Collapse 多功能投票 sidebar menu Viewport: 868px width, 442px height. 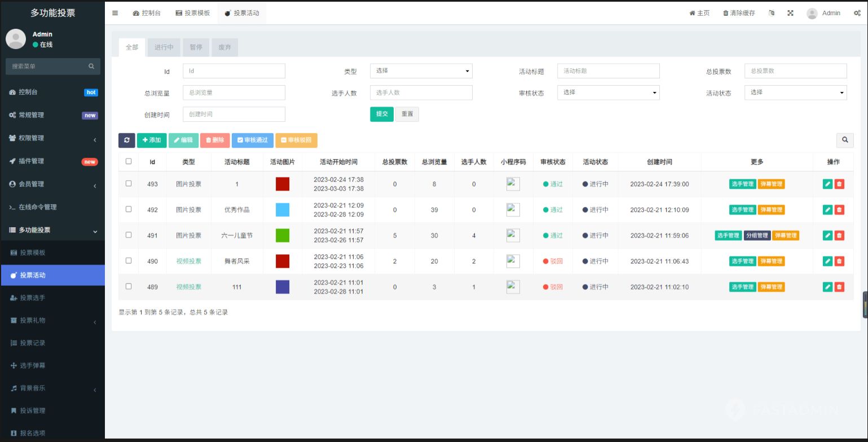pyautogui.click(x=52, y=230)
